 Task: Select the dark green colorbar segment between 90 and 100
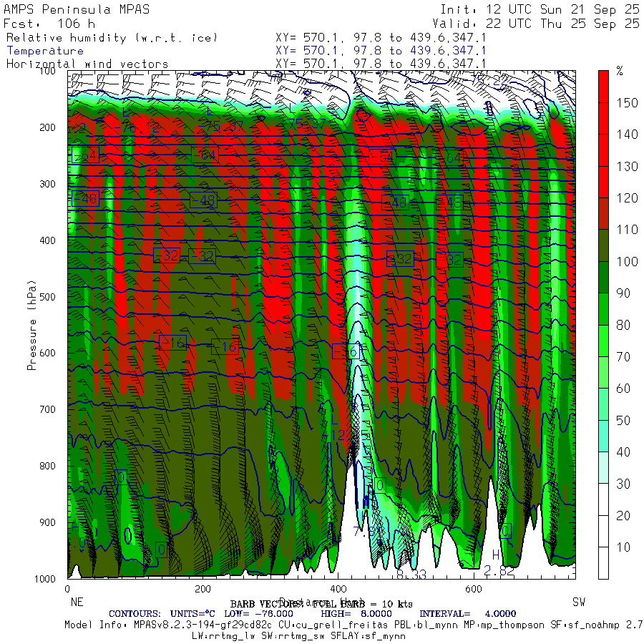[603, 277]
